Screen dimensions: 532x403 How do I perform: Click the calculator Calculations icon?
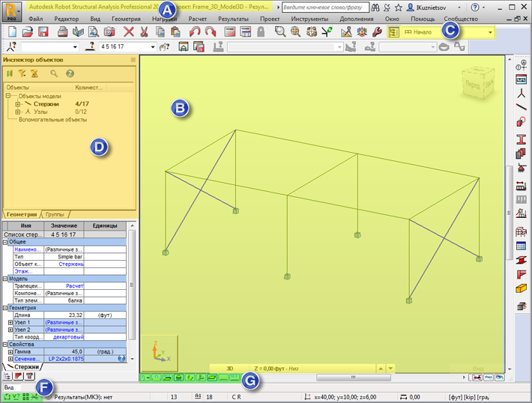(x=230, y=32)
